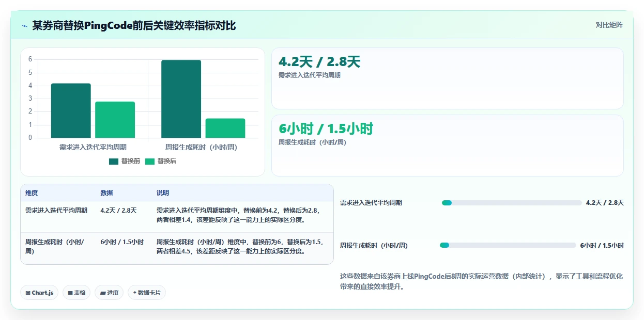The image size is (644, 320).
Task: Click the 数据卡片 tag chip
Action: (147, 293)
